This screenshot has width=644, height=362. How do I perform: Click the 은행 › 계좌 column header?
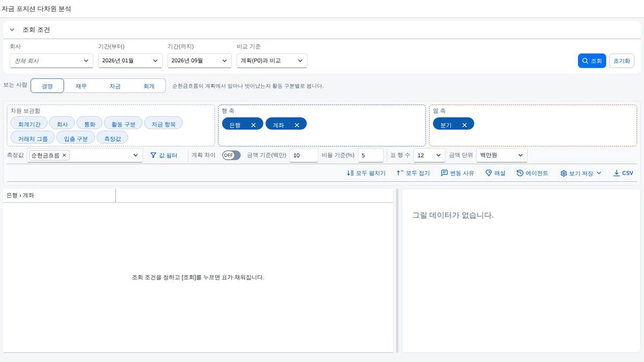tap(59, 195)
